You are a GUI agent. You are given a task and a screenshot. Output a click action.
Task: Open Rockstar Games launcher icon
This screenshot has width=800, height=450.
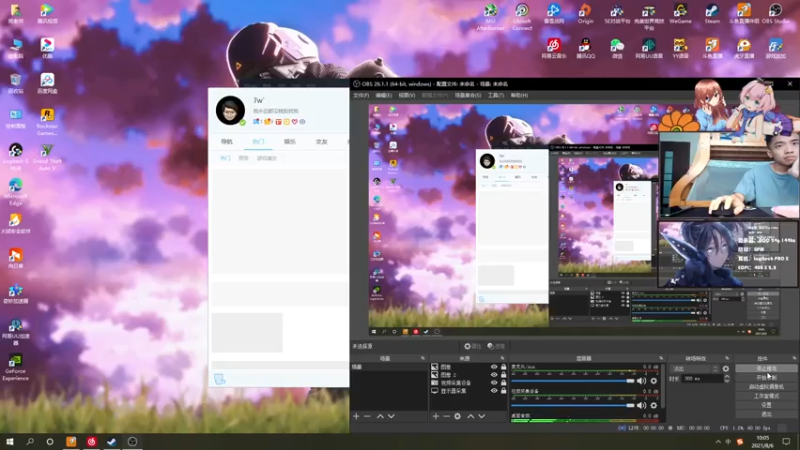point(47,122)
